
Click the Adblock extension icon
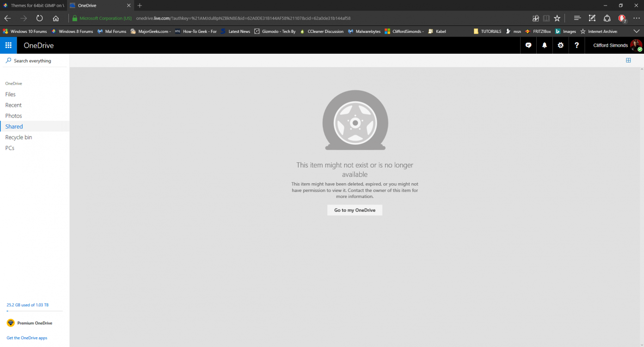[622, 19]
